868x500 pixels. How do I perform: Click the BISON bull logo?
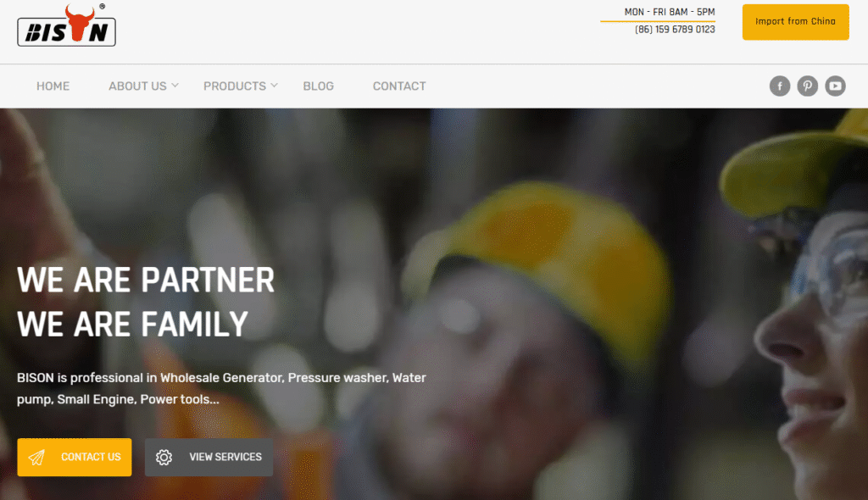tap(66, 25)
